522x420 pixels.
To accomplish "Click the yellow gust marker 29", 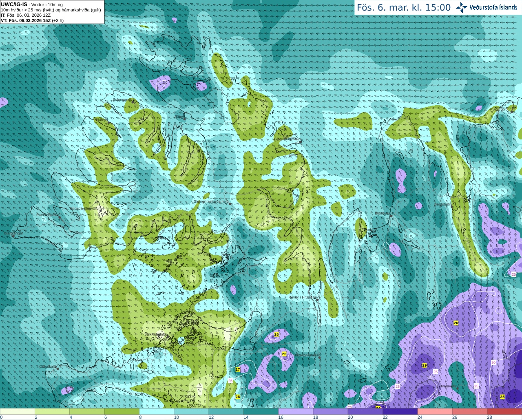I will (424, 365).
